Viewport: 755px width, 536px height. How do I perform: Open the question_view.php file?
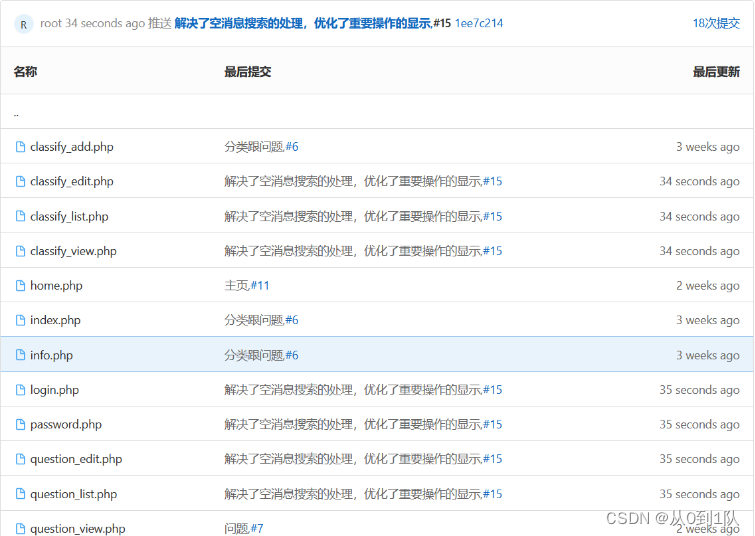click(78, 529)
